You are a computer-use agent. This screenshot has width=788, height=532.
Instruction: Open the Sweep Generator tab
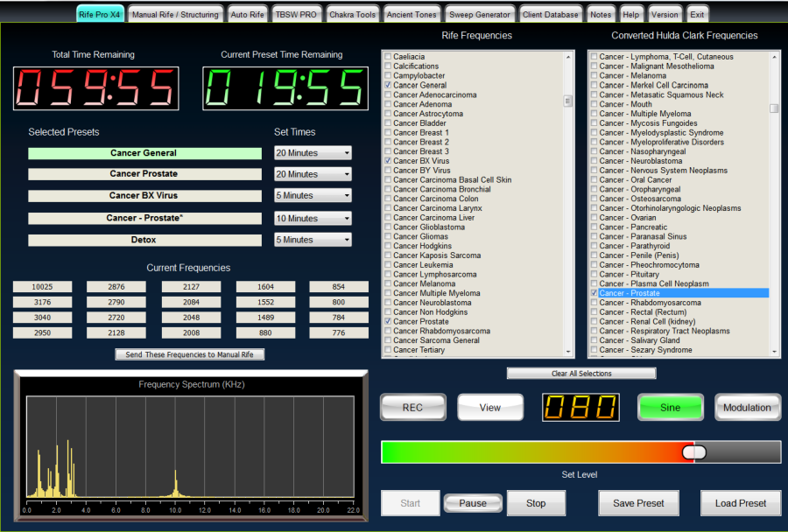tap(480, 14)
